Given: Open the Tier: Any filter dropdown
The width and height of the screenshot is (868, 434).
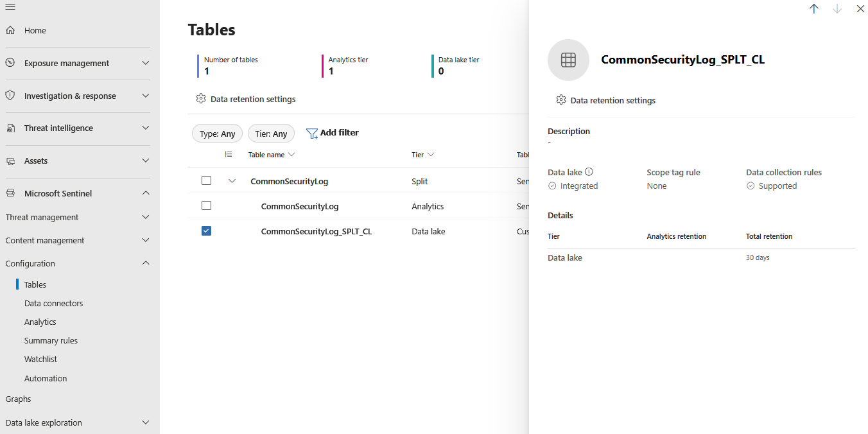Looking at the screenshot, I should coord(271,134).
